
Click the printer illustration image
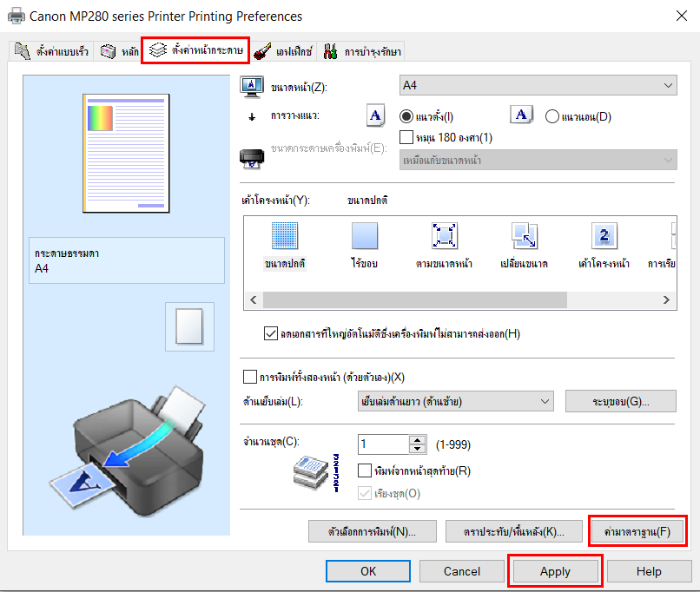pyautogui.click(x=127, y=451)
